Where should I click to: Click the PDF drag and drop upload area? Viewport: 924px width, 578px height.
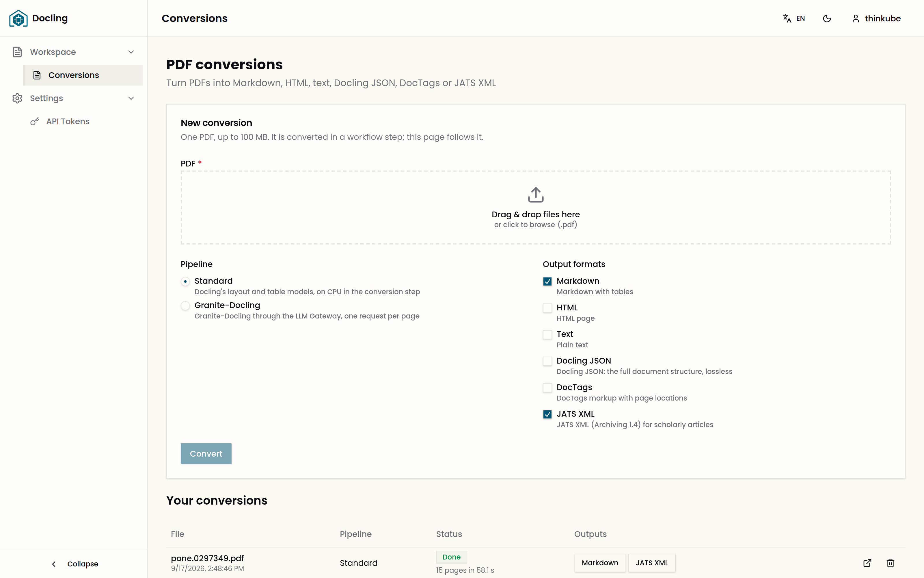[535, 208]
